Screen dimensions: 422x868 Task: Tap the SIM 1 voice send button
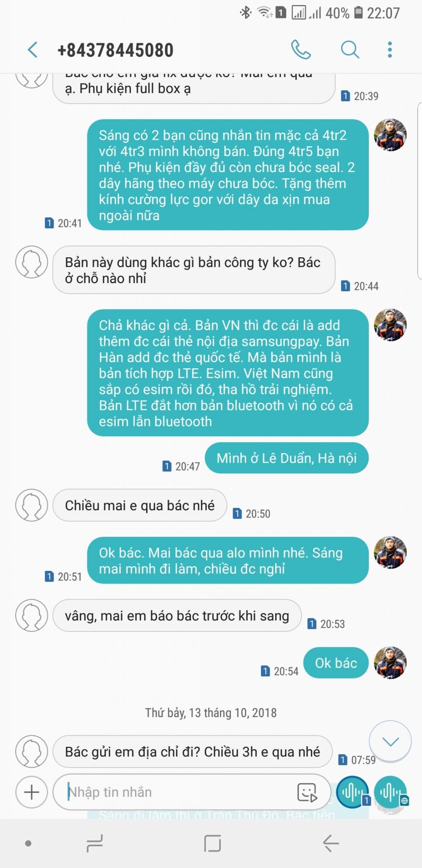click(x=352, y=792)
